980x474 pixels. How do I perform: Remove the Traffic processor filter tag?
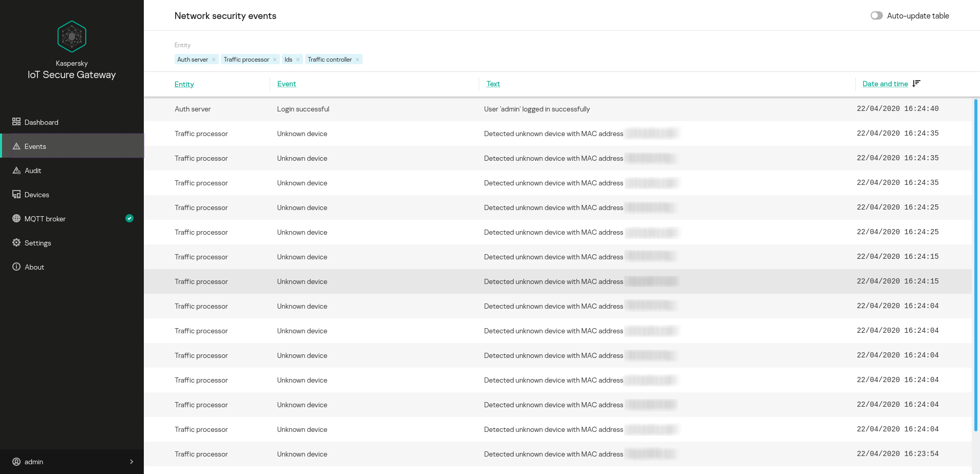coord(275,60)
